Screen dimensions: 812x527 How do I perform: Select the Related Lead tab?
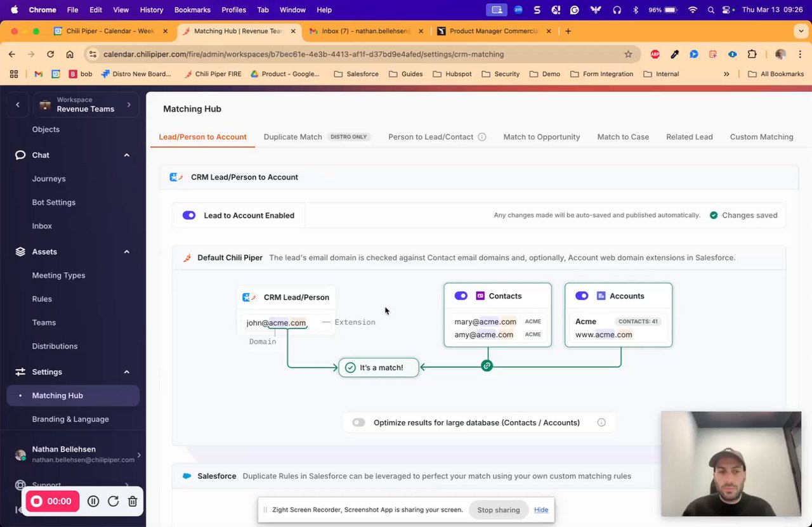[690, 137]
